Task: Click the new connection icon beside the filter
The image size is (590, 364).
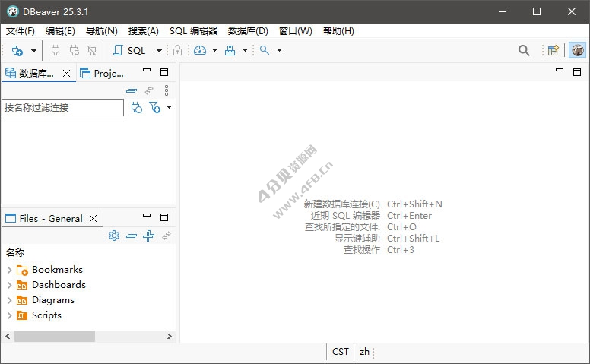Action: pos(137,108)
